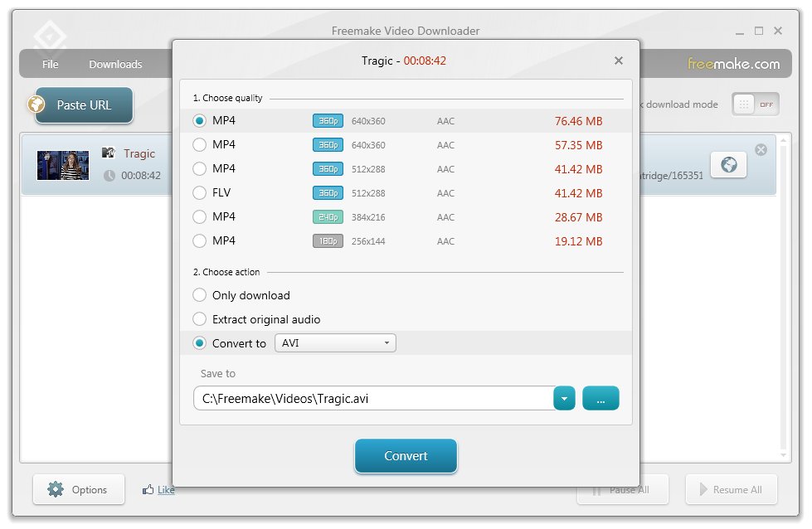Viewport: 812px width, 529px height.
Task: Click the Pause All button
Action: (623, 489)
